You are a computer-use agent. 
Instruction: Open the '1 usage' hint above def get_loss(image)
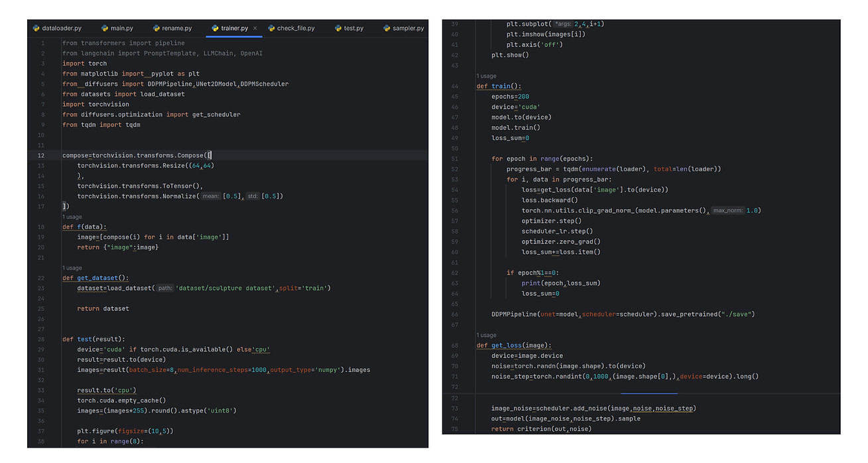click(486, 335)
